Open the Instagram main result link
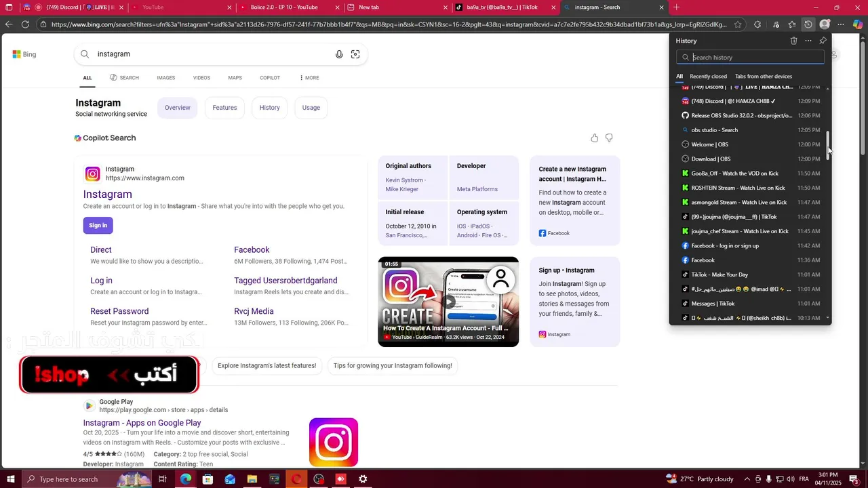This screenshot has height=488, width=868. pos(108,195)
